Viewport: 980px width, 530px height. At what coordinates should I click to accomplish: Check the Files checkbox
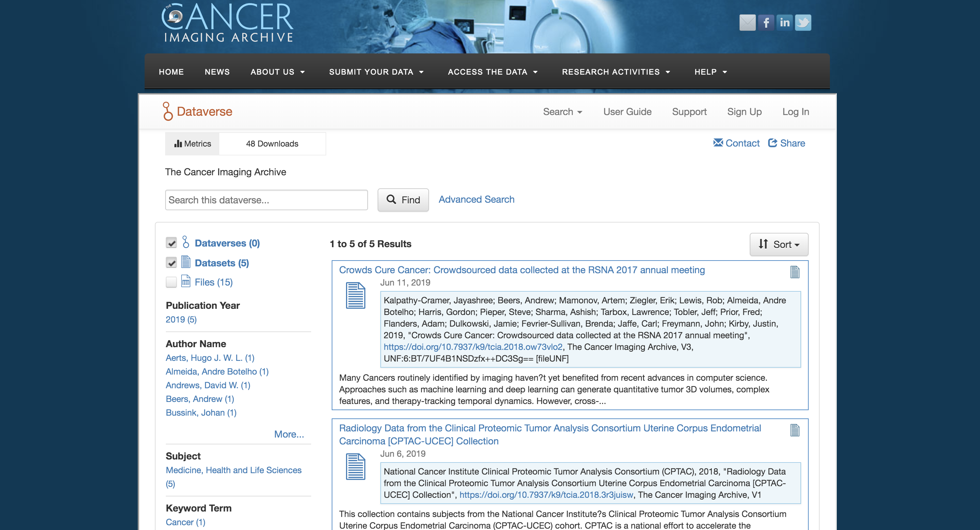[x=171, y=282]
